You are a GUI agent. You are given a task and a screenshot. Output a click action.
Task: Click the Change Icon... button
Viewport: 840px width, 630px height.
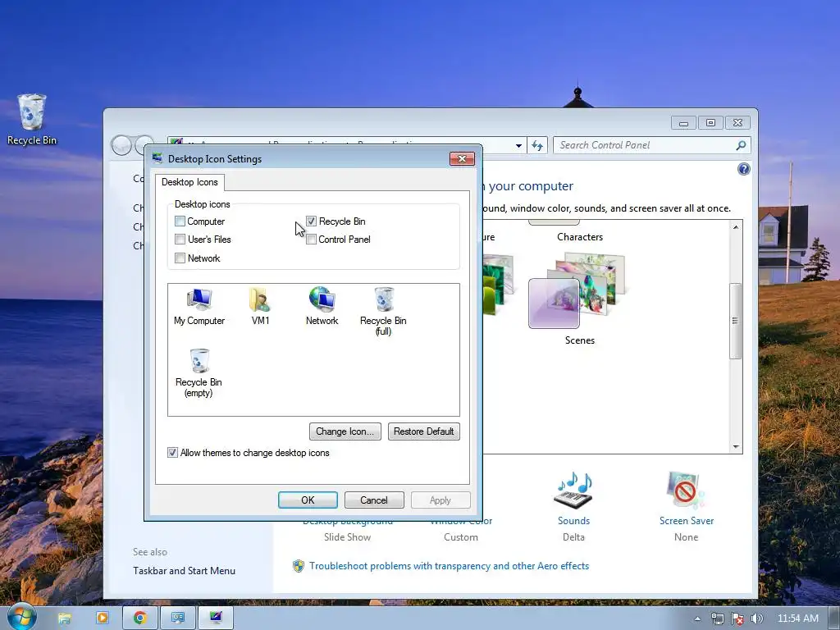point(345,431)
